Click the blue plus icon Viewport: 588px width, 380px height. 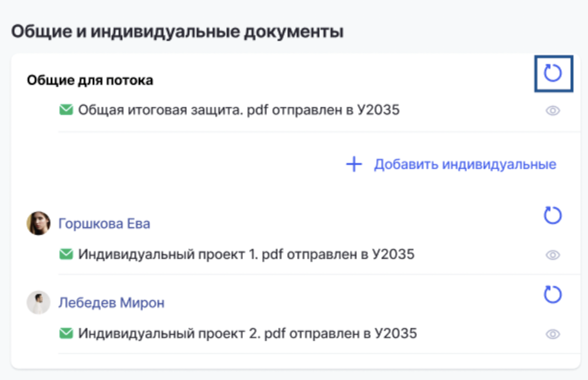[354, 164]
